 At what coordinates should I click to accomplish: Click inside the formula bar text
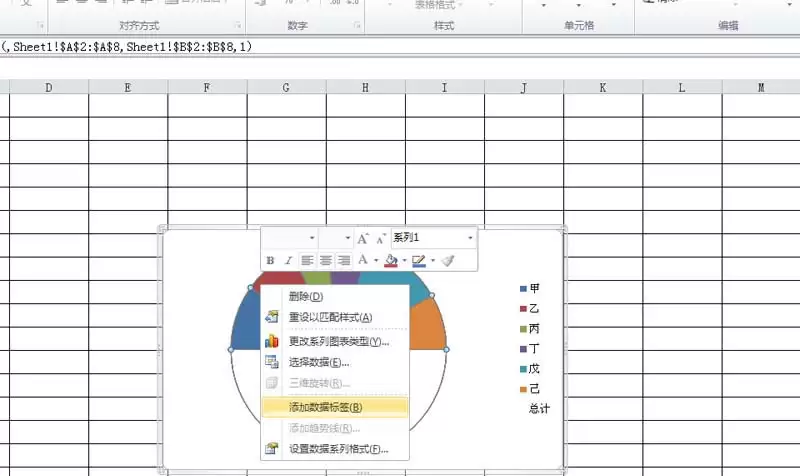tap(130, 46)
